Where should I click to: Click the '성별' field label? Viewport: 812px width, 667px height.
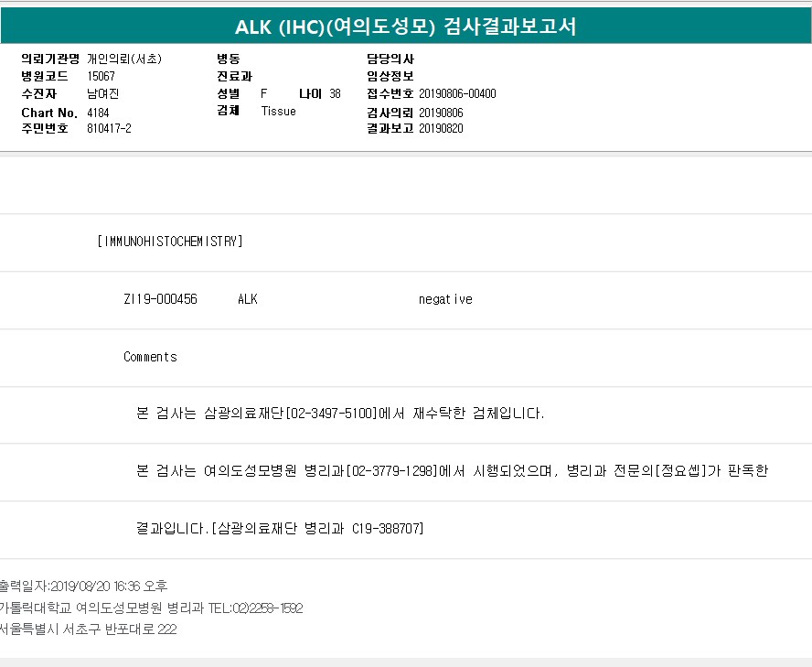[x=229, y=94]
